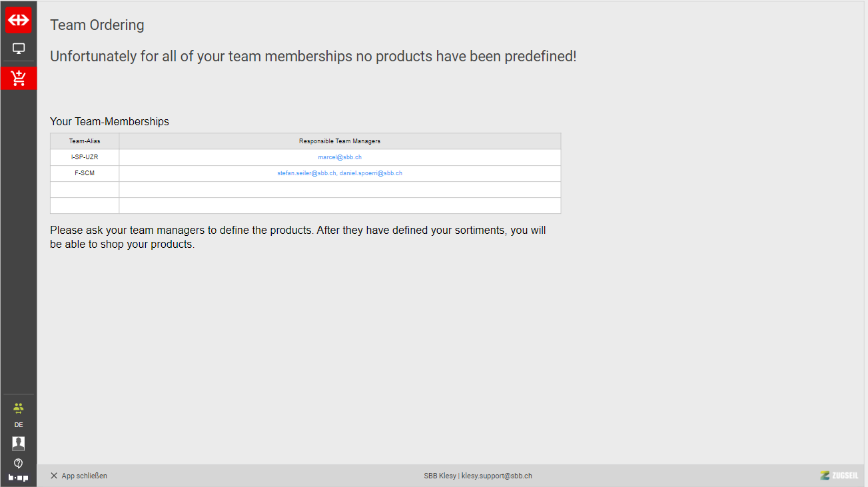The image size is (868, 487).
Task: Click the b-op logo at sidebar bottom
Action: [19, 477]
